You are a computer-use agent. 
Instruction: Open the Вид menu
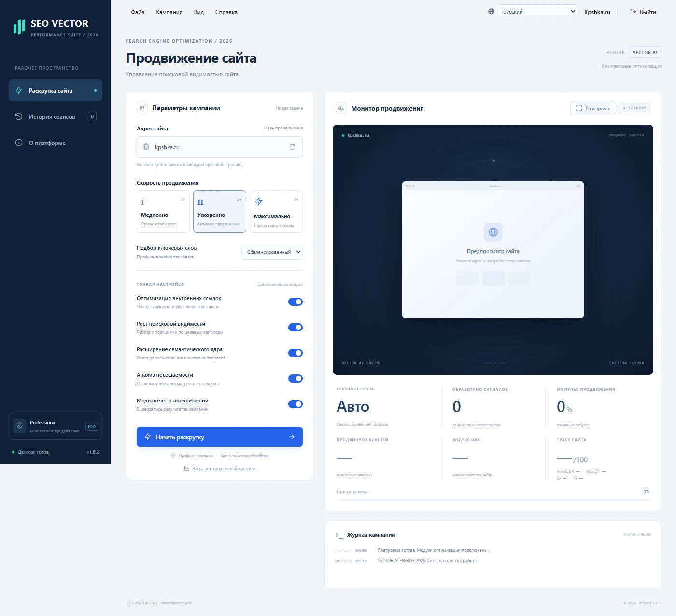tap(199, 12)
